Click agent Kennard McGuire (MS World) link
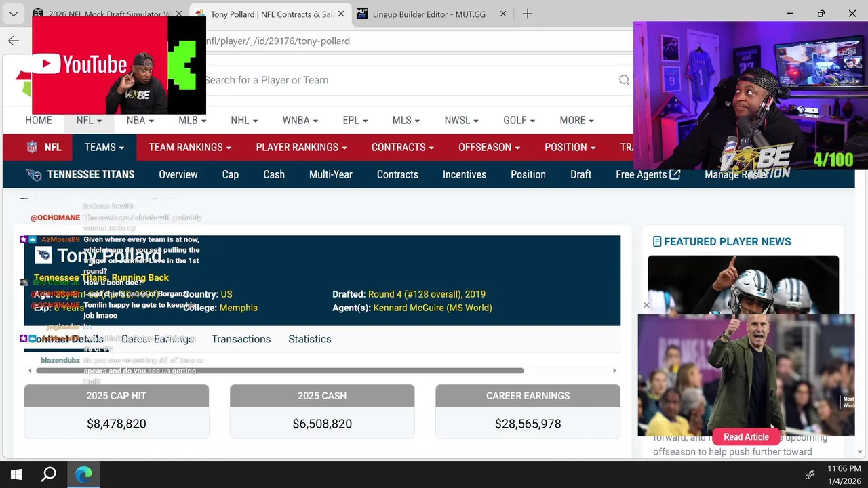 coord(433,308)
